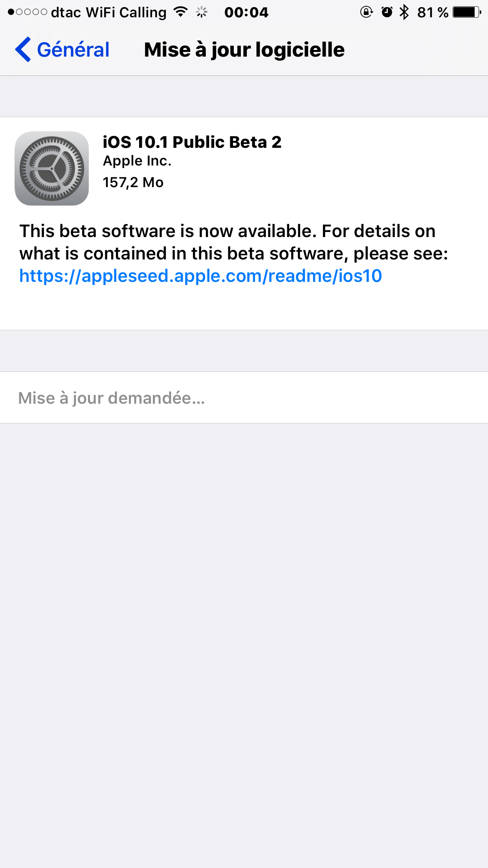Open the appleseed.apple.com readme link
Image resolution: width=488 pixels, height=868 pixels.
coord(200,276)
